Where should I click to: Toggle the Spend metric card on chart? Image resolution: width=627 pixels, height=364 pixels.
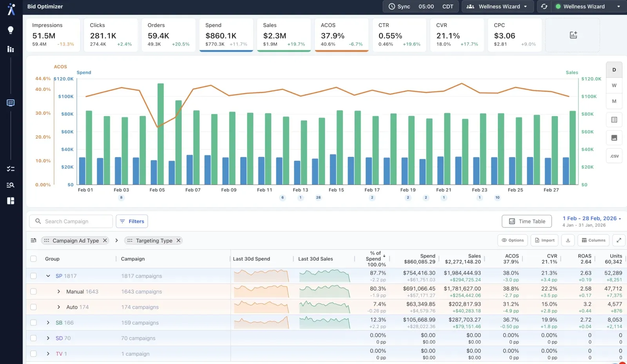click(226, 35)
